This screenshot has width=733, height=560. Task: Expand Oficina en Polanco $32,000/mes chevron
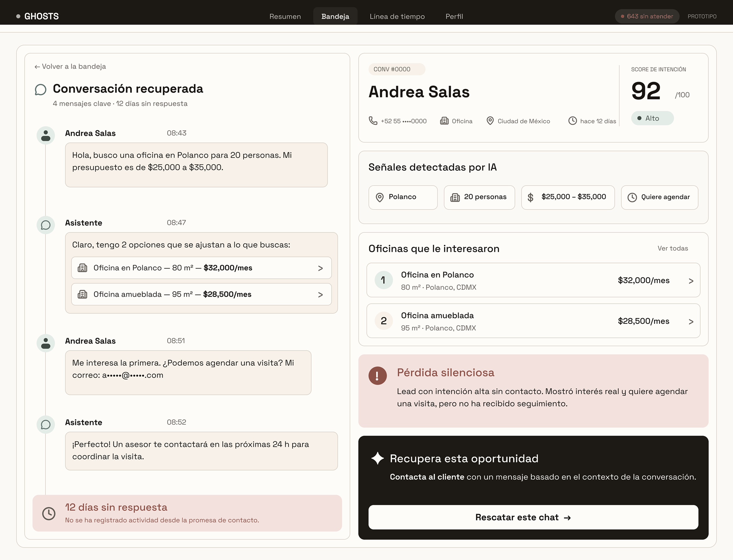click(691, 281)
